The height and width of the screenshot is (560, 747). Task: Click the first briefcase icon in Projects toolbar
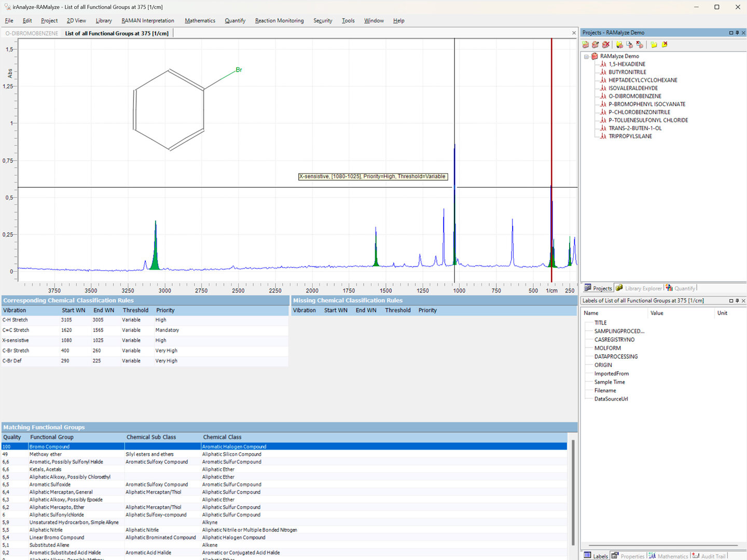[586, 45]
